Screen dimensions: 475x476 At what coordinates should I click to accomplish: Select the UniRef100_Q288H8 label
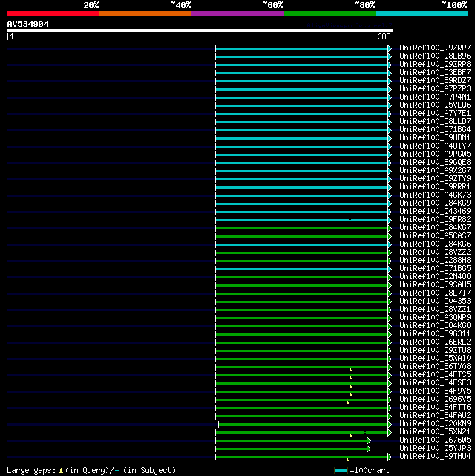[435, 260]
